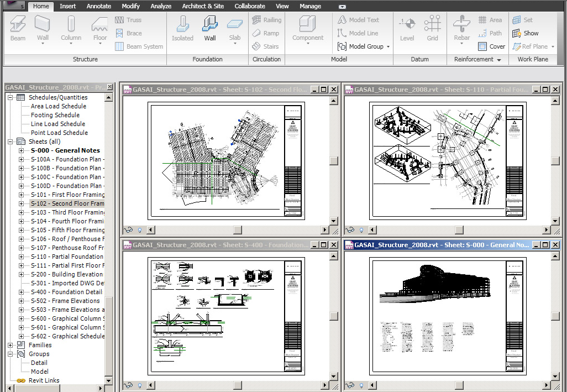This screenshot has height=392, width=567.
Task: Expand the Reinforcement panel dropdown
Action: [x=499, y=60]
